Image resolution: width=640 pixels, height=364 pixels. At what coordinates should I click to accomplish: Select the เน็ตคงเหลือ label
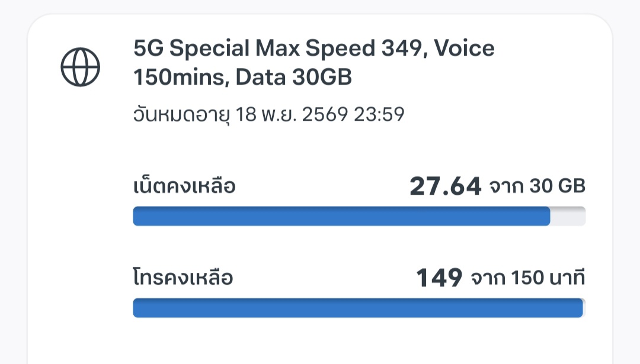[184, 186]
